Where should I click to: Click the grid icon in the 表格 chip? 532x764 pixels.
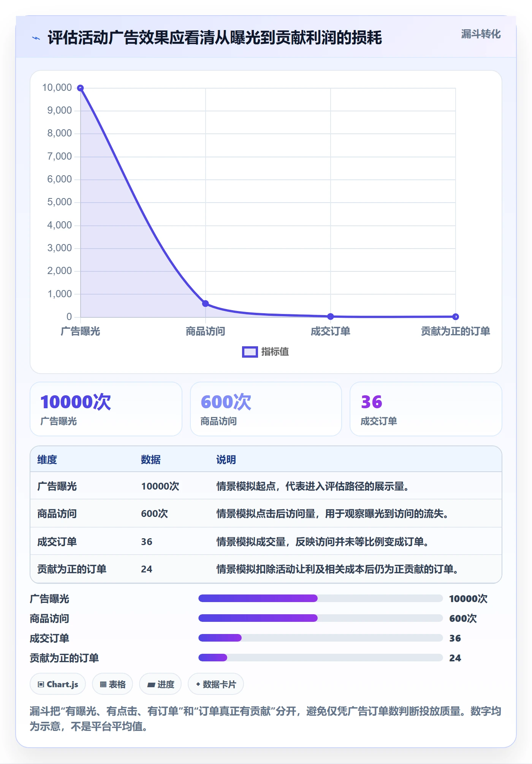[x=103, y=685]
